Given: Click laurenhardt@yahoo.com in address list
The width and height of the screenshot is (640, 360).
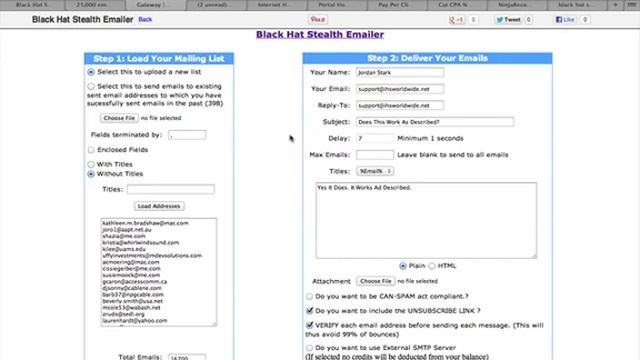Looking at the screenshot, I should click(135, 321).
